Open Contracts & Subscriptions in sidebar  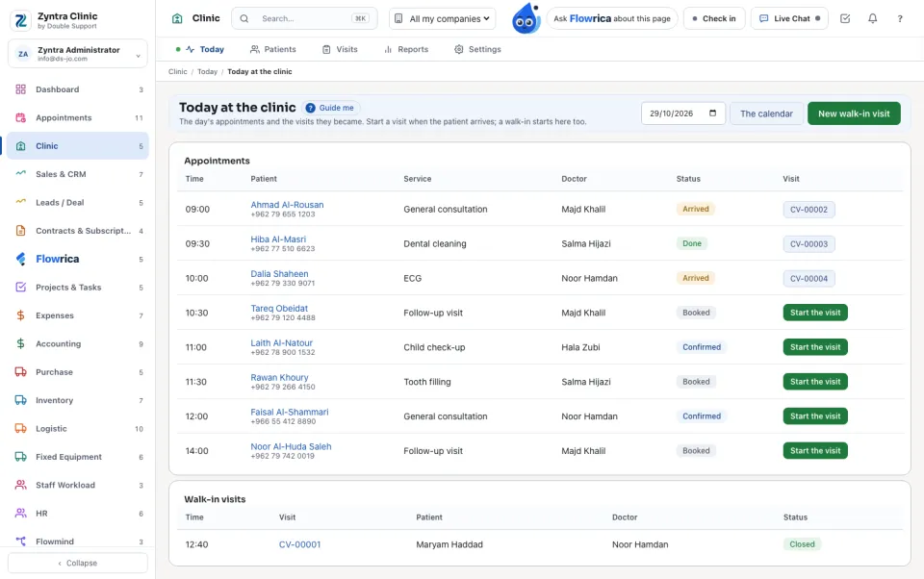[78, 231]
